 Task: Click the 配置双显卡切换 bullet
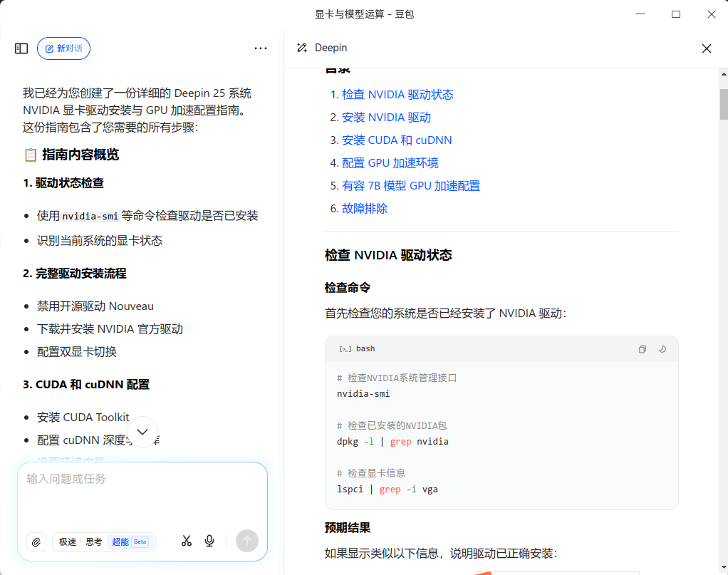click(x=77, y=352)
